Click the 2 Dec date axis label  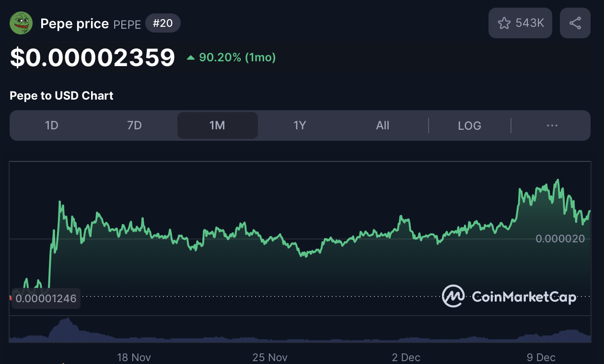(406, 357)
